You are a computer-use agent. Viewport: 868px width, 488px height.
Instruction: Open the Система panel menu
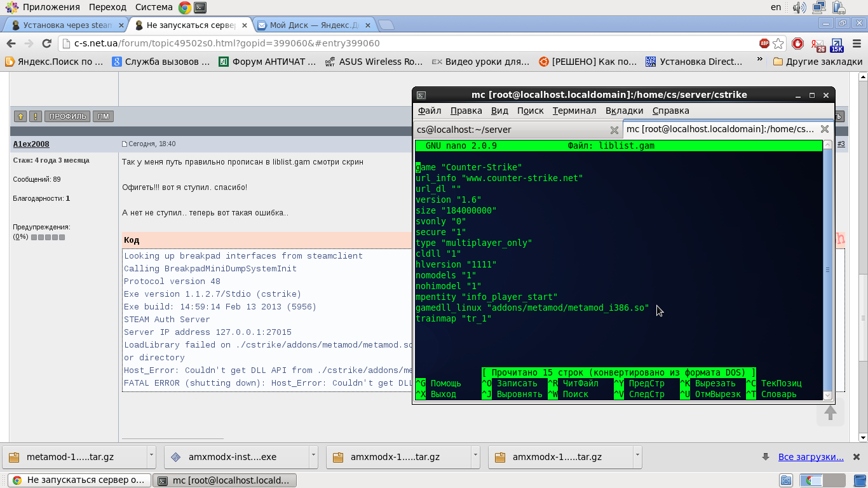click(x=154, y=7)
